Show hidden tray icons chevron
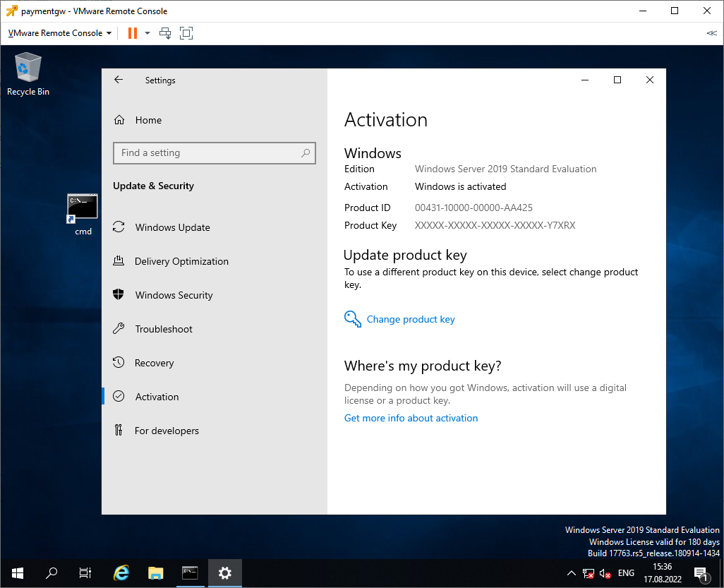The image size is (724, 588). [x=571, y=573]
